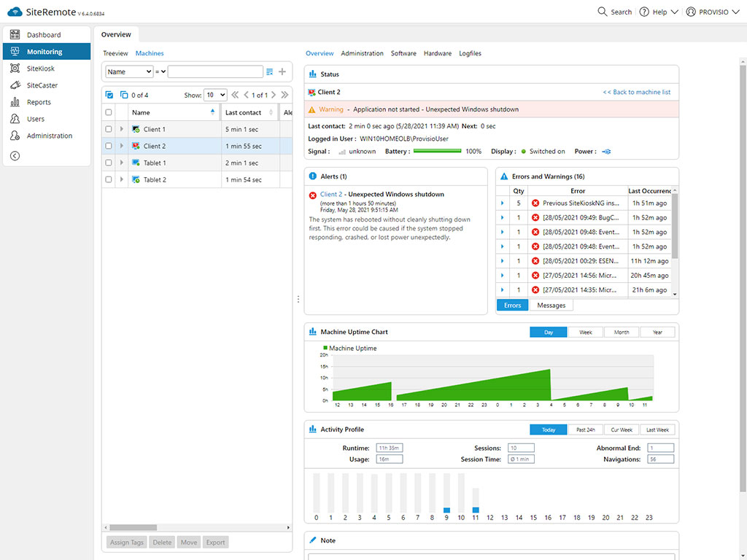The height and width of the screenshot is (560, 747).
Task: Click the Help question mark icon
Action: (x=644, y=12)
